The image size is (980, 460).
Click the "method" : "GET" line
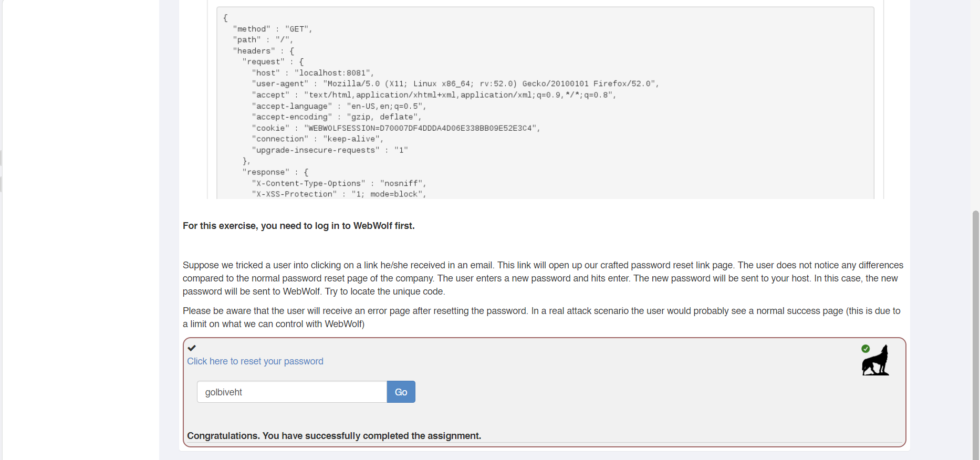pyautogui.click(x=273, y=29)
